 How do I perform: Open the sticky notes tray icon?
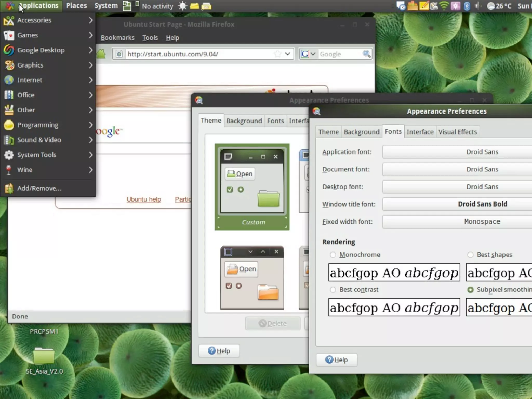click(x=424, y=6)
